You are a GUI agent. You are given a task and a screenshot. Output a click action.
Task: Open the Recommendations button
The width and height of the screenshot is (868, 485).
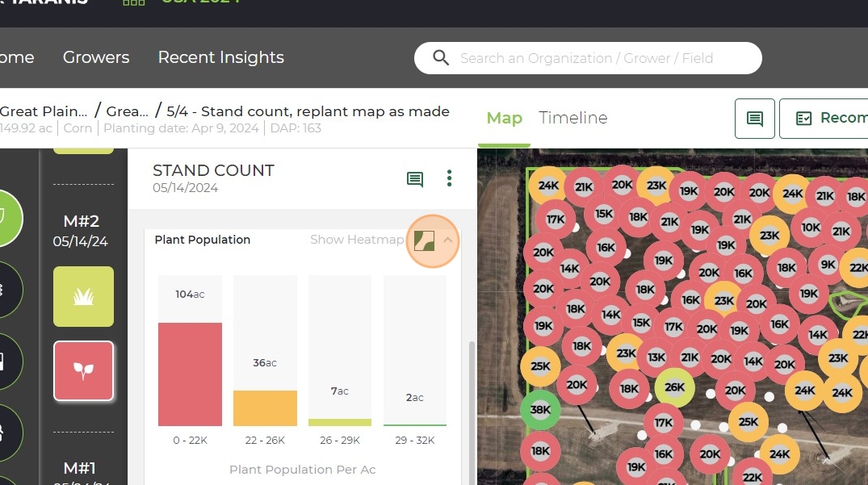(824, 119)
